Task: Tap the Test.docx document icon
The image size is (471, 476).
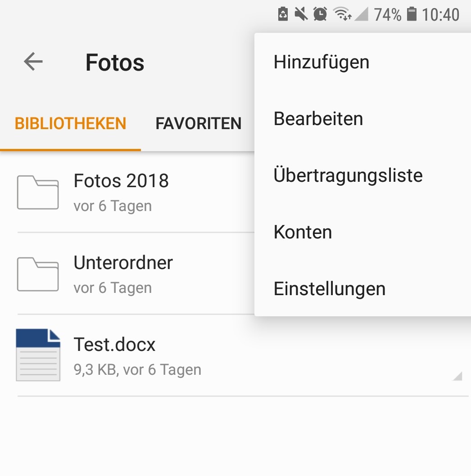Action: tap(38, 355)
